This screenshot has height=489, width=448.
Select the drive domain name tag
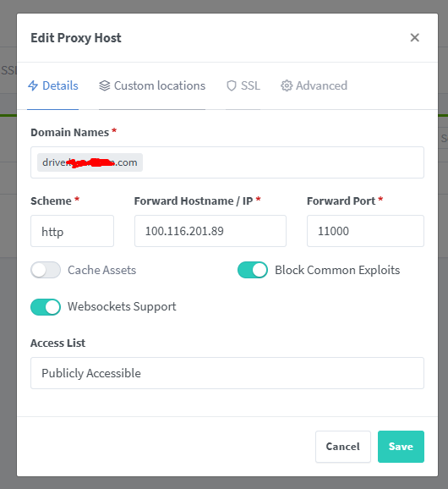pyautogui.click(x=90, y=162)
